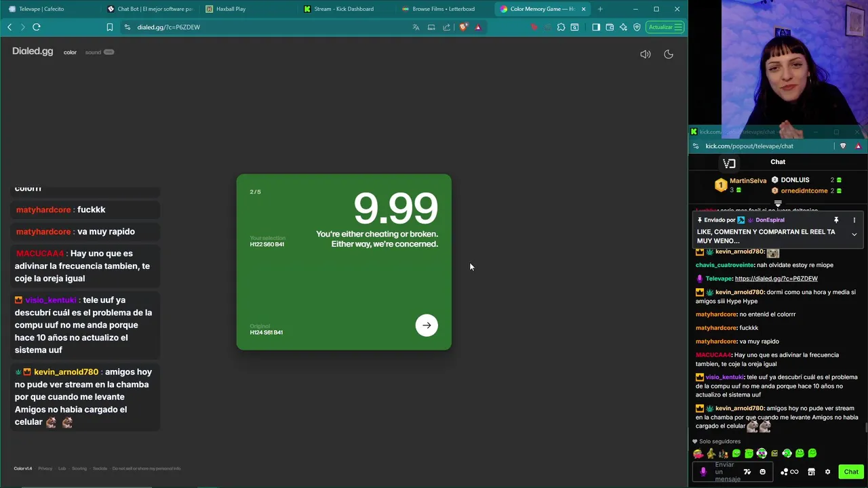Open Brave Shields in Kick popout window

pyautogui.click(x=844, y=146)
